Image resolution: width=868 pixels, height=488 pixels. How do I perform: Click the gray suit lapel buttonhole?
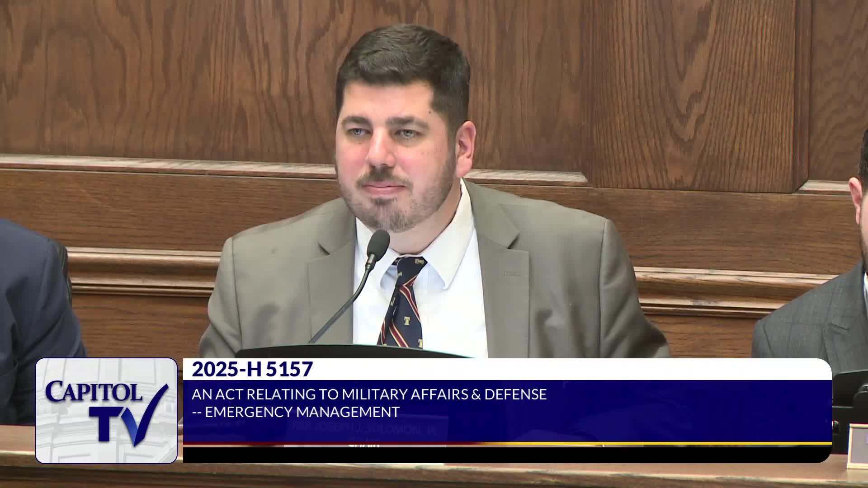[x=511, y=273]
